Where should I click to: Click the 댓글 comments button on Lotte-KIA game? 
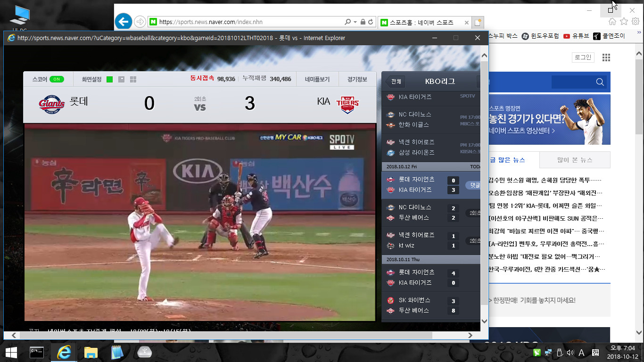click(473, 185)
